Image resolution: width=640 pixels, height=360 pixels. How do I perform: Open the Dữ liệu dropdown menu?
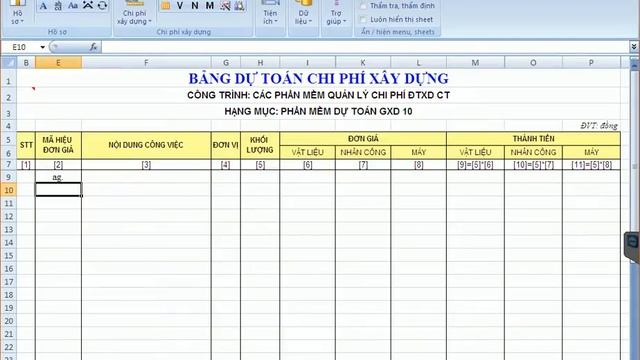tap(303, 13)
